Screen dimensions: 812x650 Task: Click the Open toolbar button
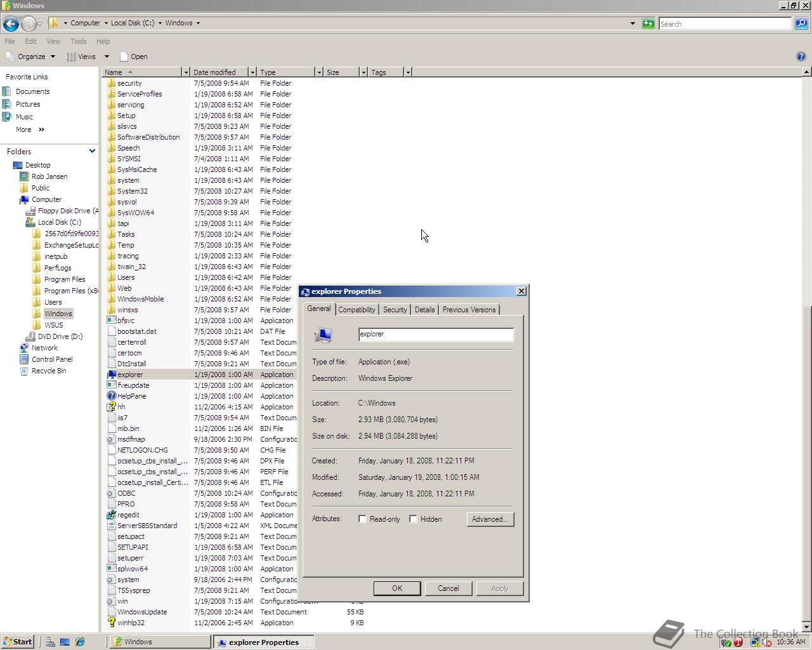[x=133, y=56]
